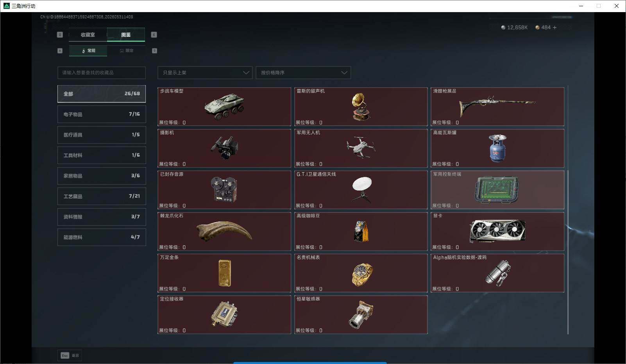
Task: Click the Delta Force app icon in title bar
Action: pyautogui.click(x=6, y=6)
